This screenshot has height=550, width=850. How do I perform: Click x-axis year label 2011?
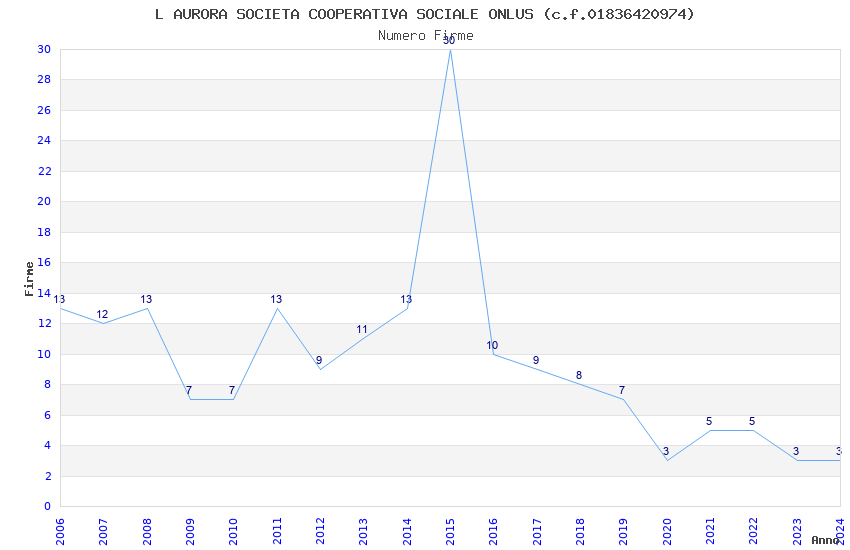pyautogui.click(x=277, y=532)
